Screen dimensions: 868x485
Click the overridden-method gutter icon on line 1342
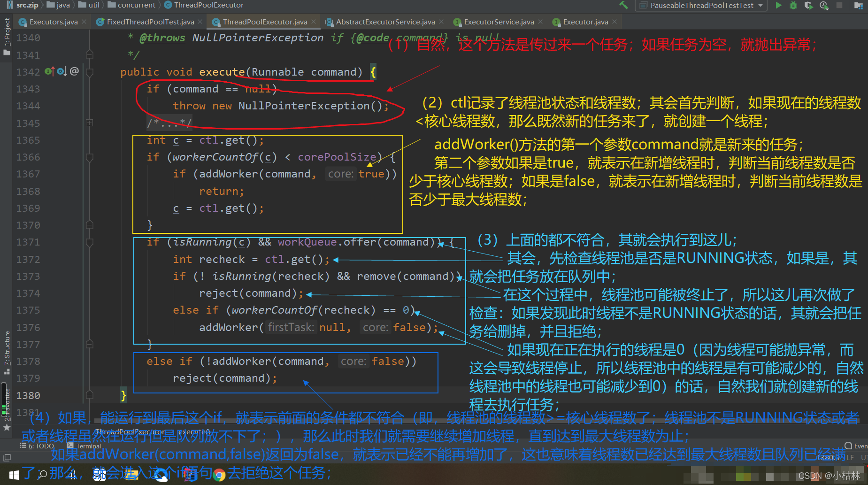pos(62,71)
